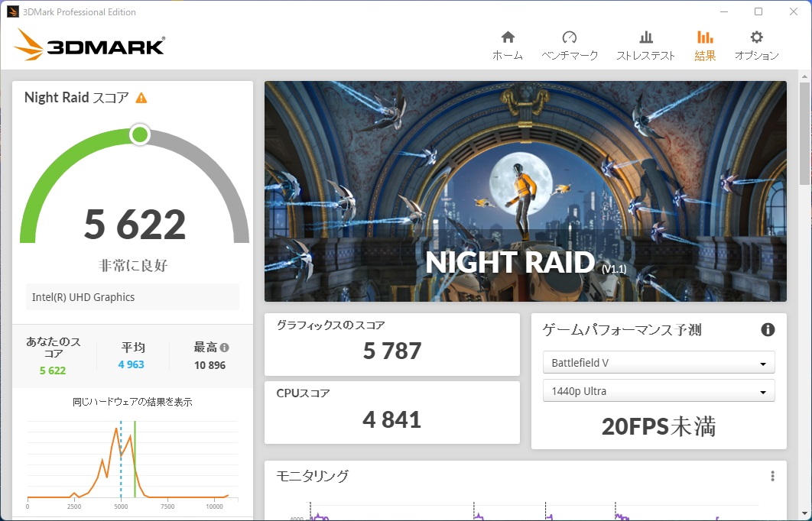Click 同じハードウェアの結果を表示 link
The image size is (812, 521).
click(132, 402)
